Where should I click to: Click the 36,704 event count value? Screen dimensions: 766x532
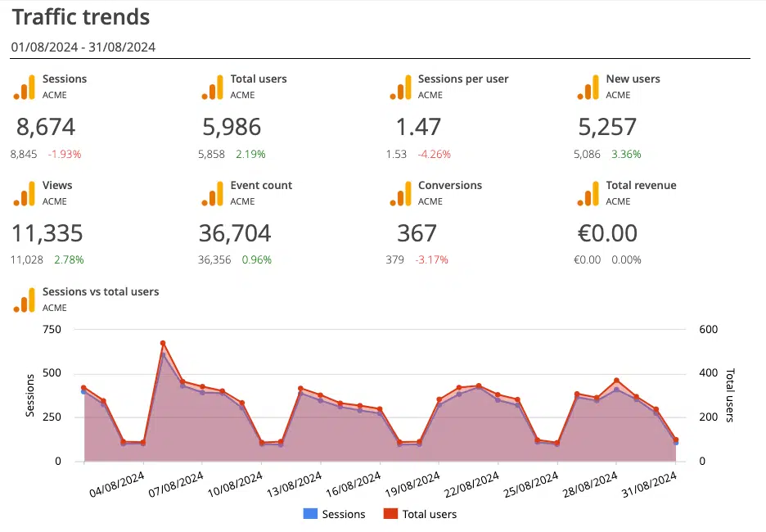[235, 233]
